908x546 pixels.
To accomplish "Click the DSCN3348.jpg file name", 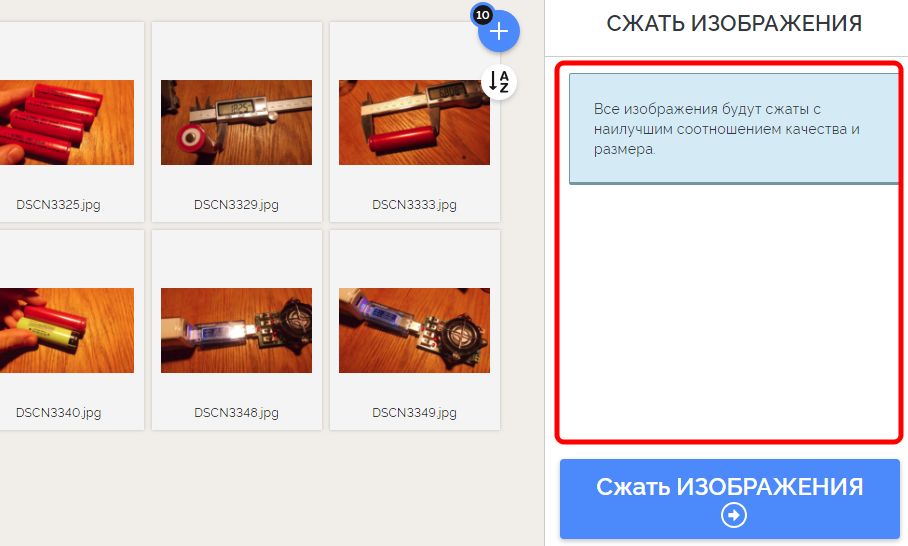I will [x=236, y=412].
